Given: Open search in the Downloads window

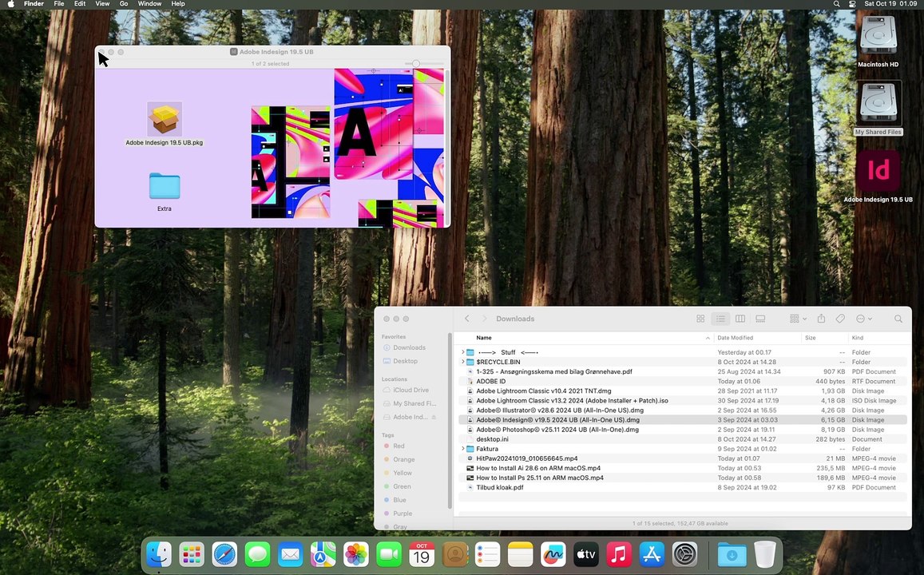Looking at the screenshot, I should pyautogui.click(x=898, y=319).
